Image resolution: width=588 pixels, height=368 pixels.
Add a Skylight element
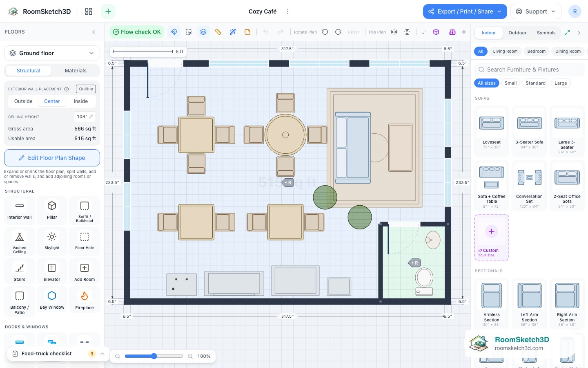[x=52, y=241]
